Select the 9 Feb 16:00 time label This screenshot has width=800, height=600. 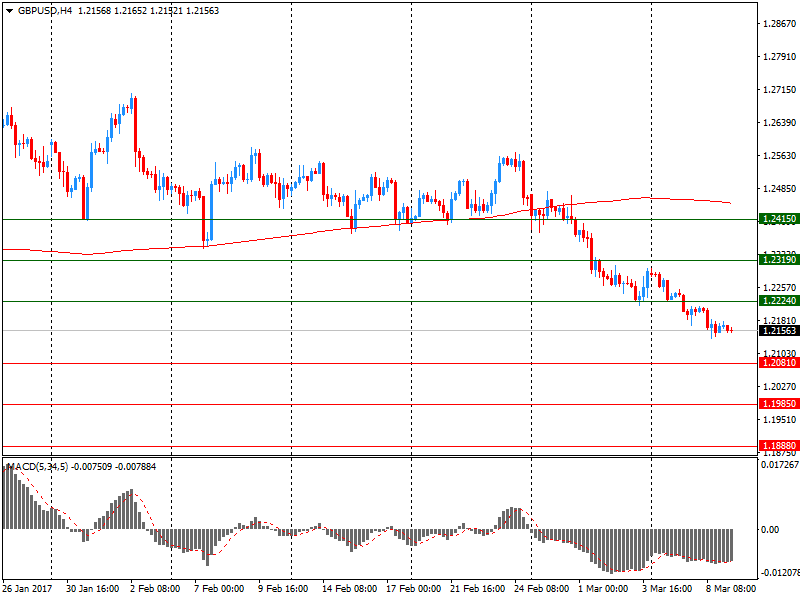click(x=283, y=588)
